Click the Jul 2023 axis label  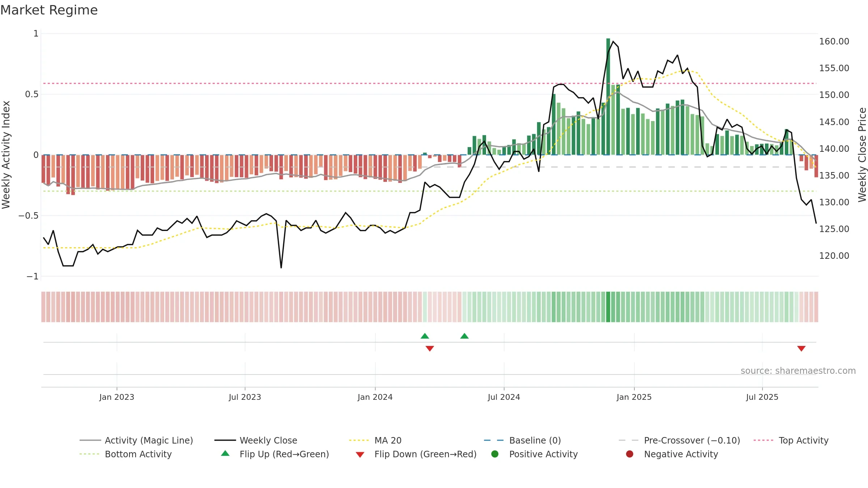point(245,397)
